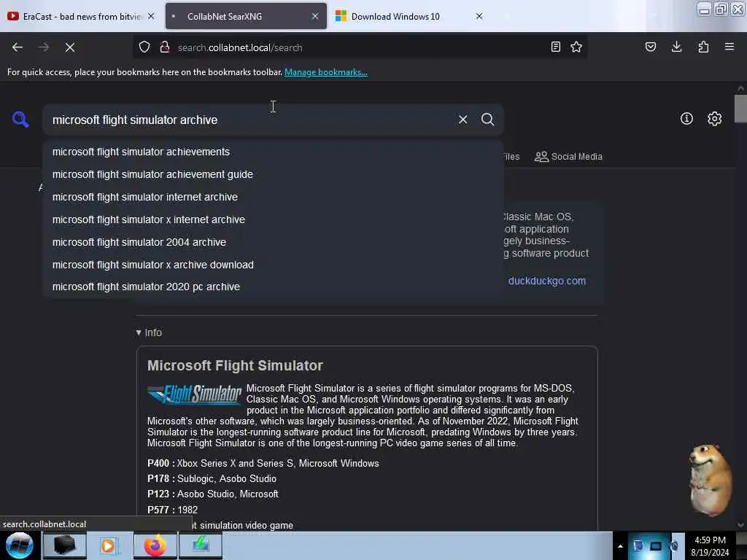Open the duckduckgo.com source link
Screen dimensions: 747x560
coord(547,281)
